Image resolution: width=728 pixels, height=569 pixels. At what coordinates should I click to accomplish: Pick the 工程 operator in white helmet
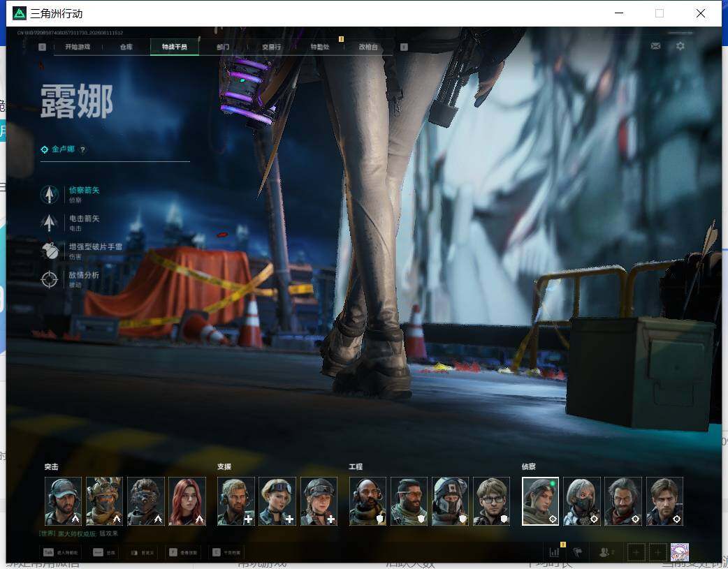tap(451, 501)
